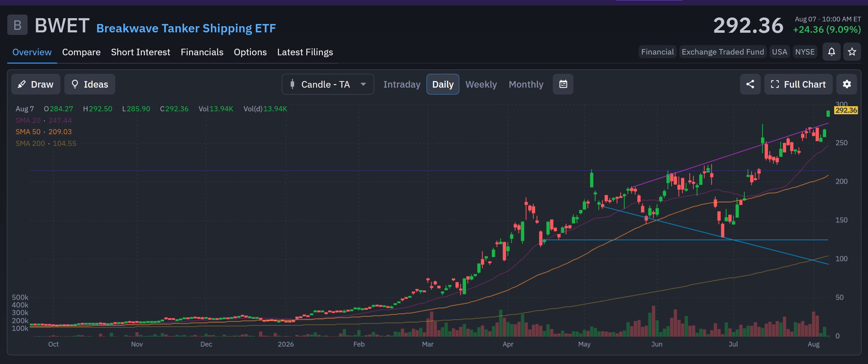Expand the Candle - TA chart type dropdown
This screenshot has width=868, height=364.
pyautogui.click(x=328, y=84)
